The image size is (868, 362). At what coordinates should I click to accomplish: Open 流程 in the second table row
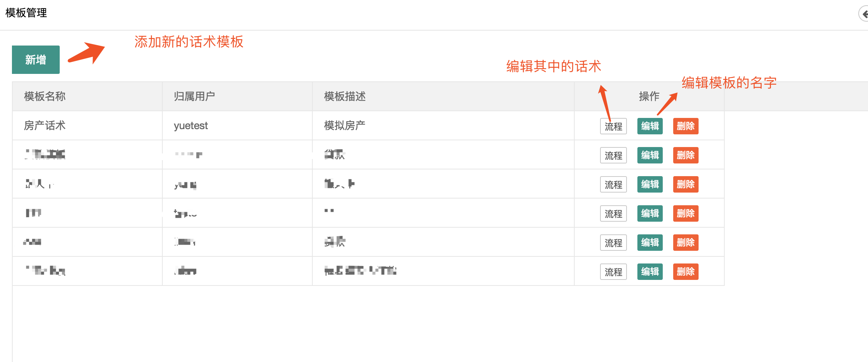(613, 155)
